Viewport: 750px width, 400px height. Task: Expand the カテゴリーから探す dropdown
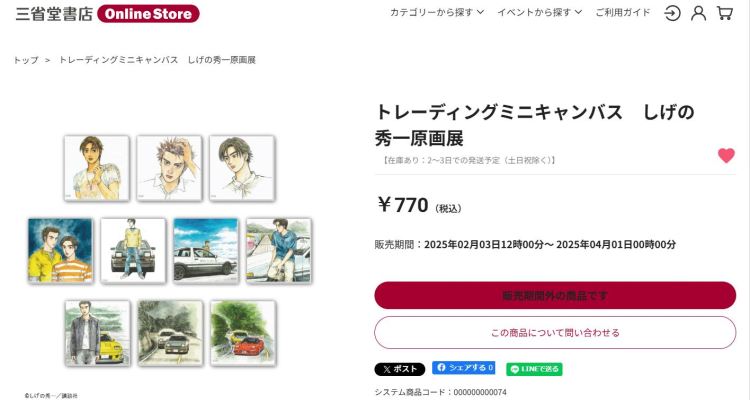click(x=437, y=12)
